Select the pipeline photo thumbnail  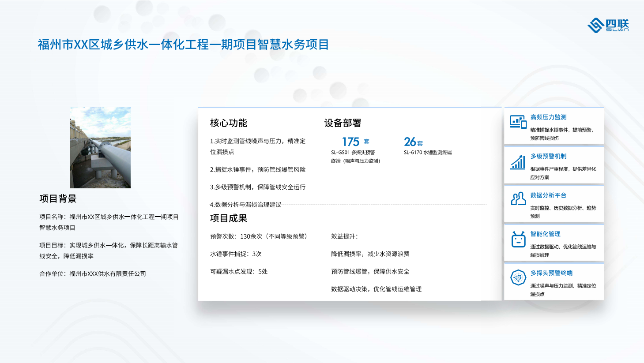pyautogui.click(x=100, y=148)
